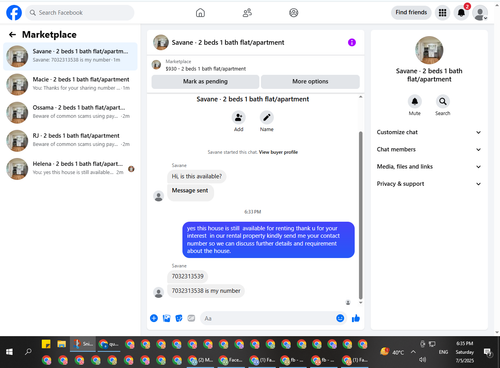
Task: Open the account profile menu
Action: [480, 13]
